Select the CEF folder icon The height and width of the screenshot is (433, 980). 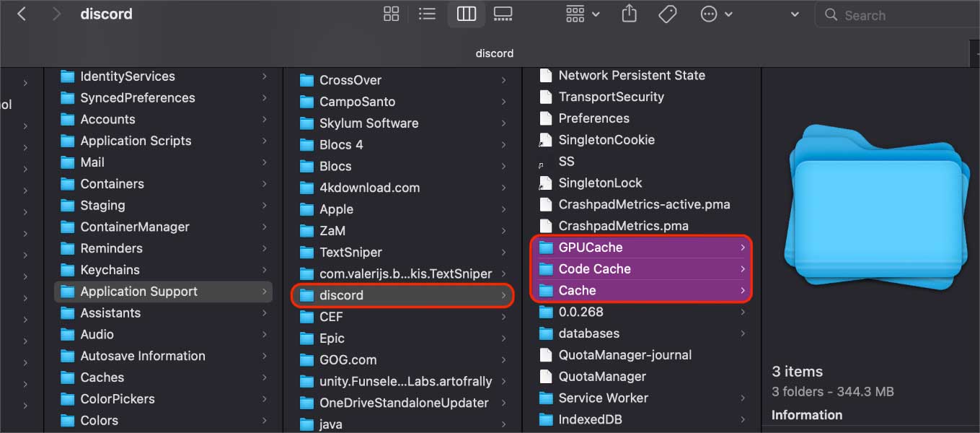[x=307, y=317]
